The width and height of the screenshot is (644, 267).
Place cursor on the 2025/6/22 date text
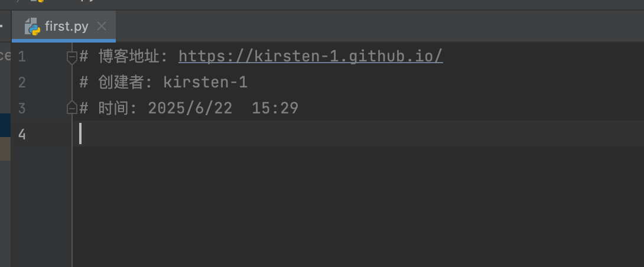tap(190, 109)
